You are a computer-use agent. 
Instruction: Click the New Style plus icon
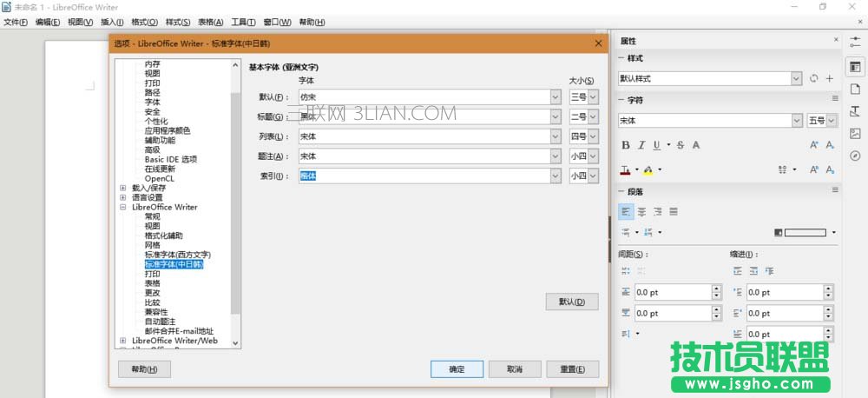point(830,79)
